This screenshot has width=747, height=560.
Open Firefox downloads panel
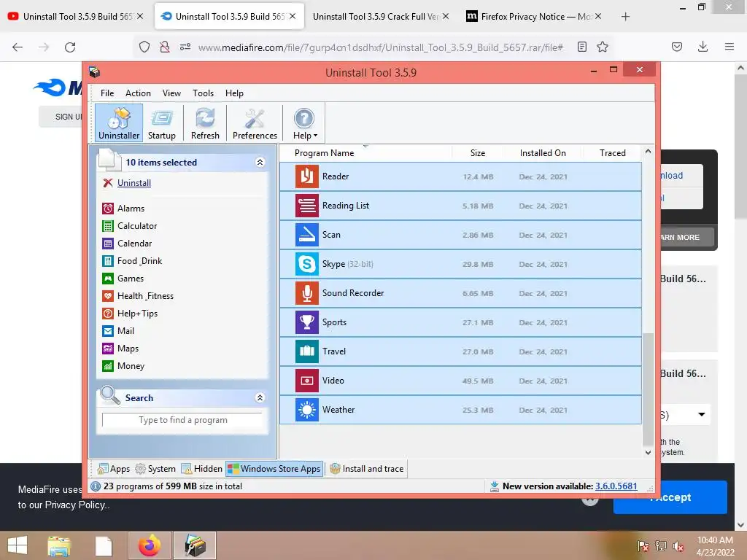click(703, 47)
